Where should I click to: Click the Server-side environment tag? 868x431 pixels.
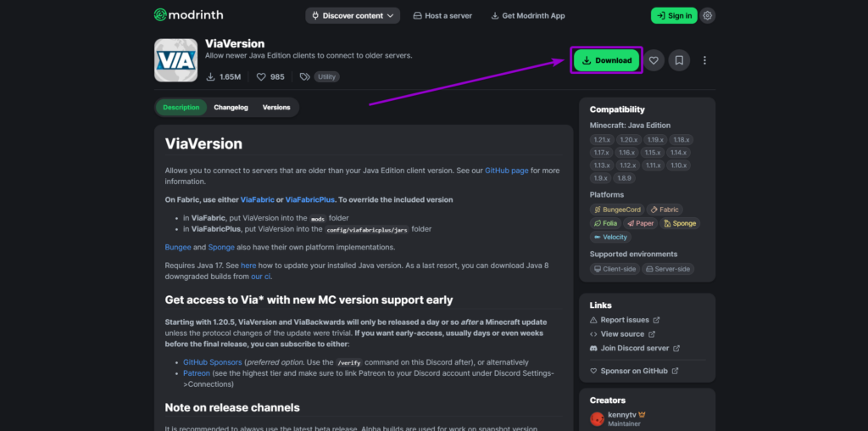[668, 269]
